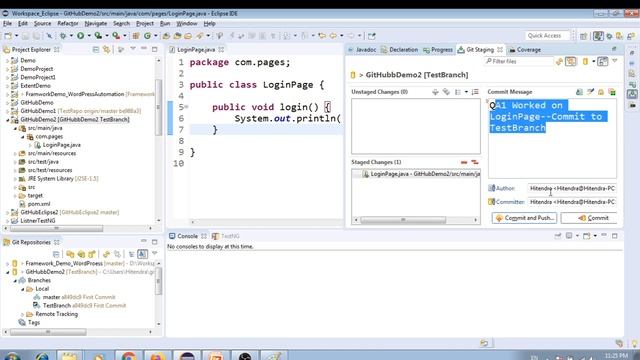The image size is (640, 360).
Task: Open the Refactor menu
Action: tap(68, 24)
